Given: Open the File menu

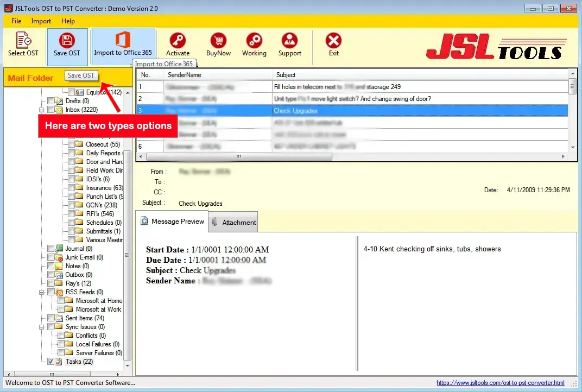Looking at the screenshot, I should [16, 21].
